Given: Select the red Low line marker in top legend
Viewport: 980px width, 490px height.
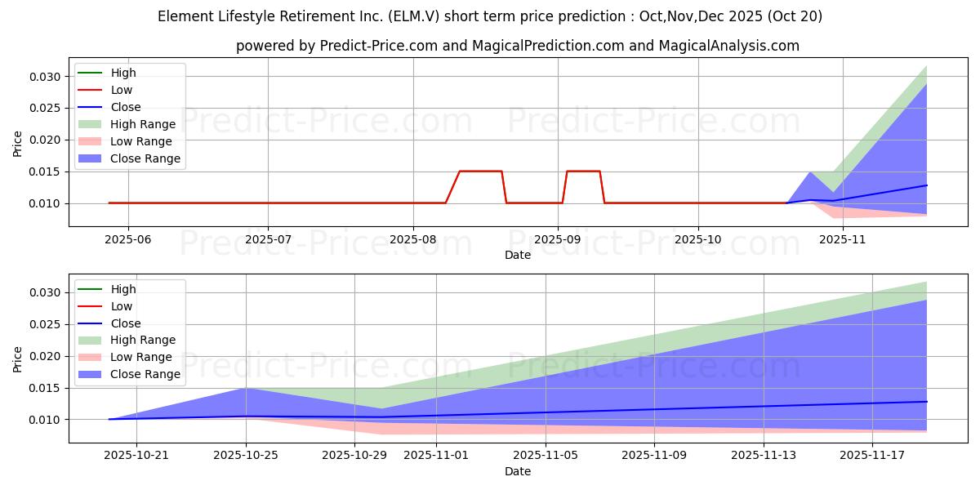Looking at the screenshot, I should [x=90, y=90].
